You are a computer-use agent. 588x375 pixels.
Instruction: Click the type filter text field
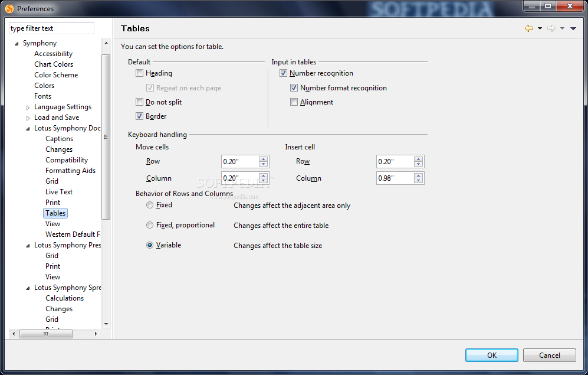[x=51, y=28]
